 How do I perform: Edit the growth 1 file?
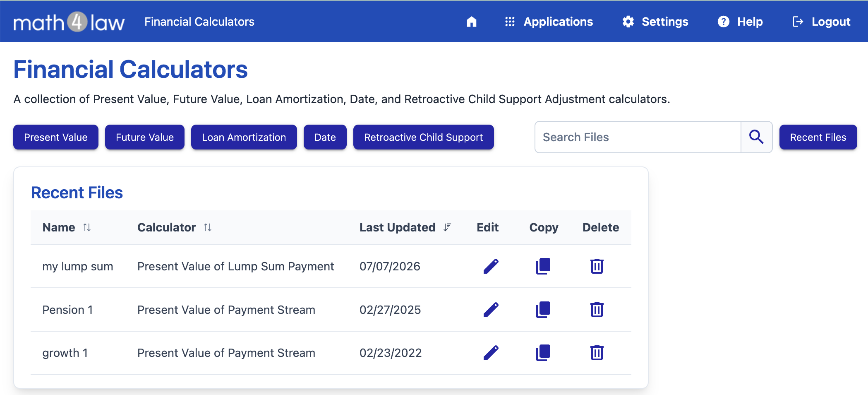[491, 353]
